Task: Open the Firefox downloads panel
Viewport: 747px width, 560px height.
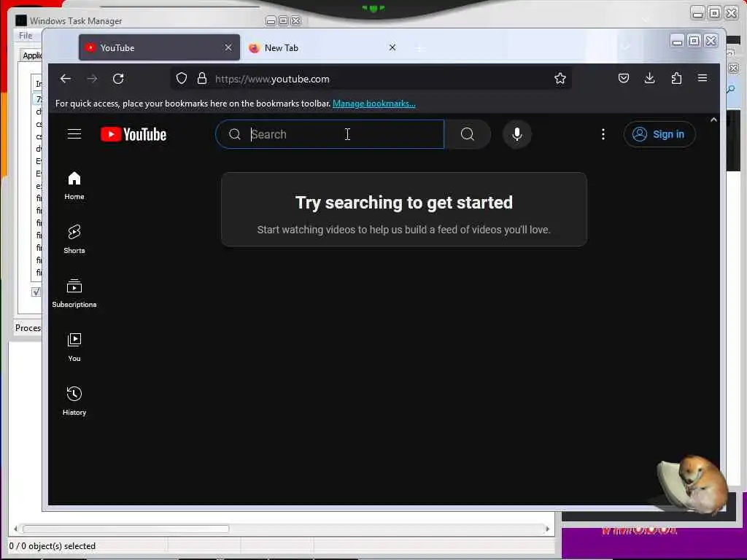Action: point(649,79)
